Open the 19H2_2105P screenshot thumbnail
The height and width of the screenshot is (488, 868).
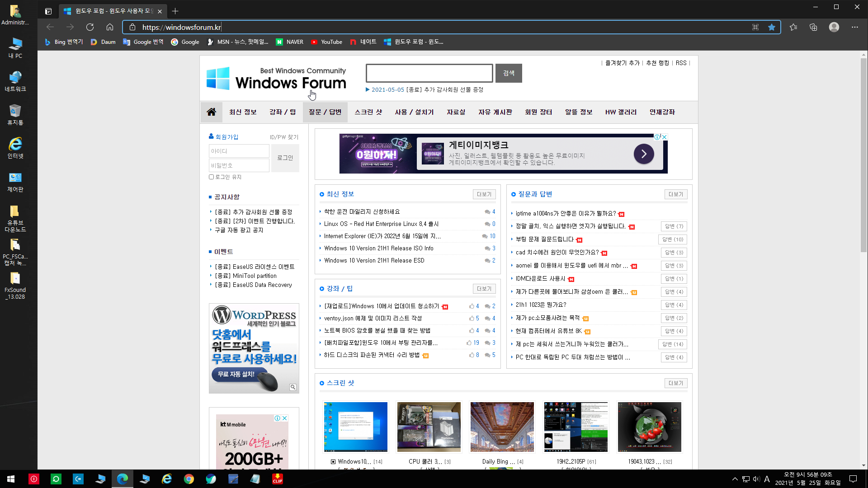pyautogui.click(x=576, y=427)
